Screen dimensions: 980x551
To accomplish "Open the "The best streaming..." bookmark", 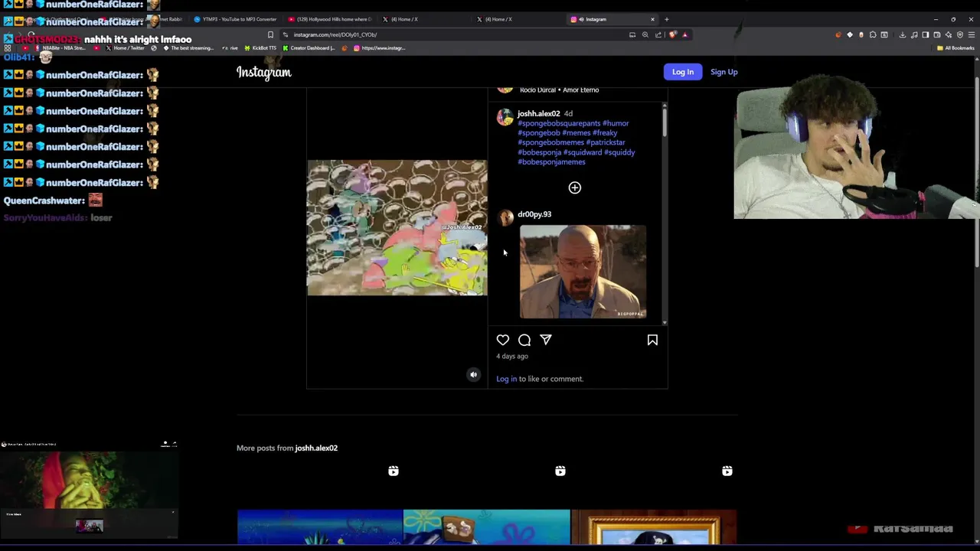I will [x=188, y=48].
